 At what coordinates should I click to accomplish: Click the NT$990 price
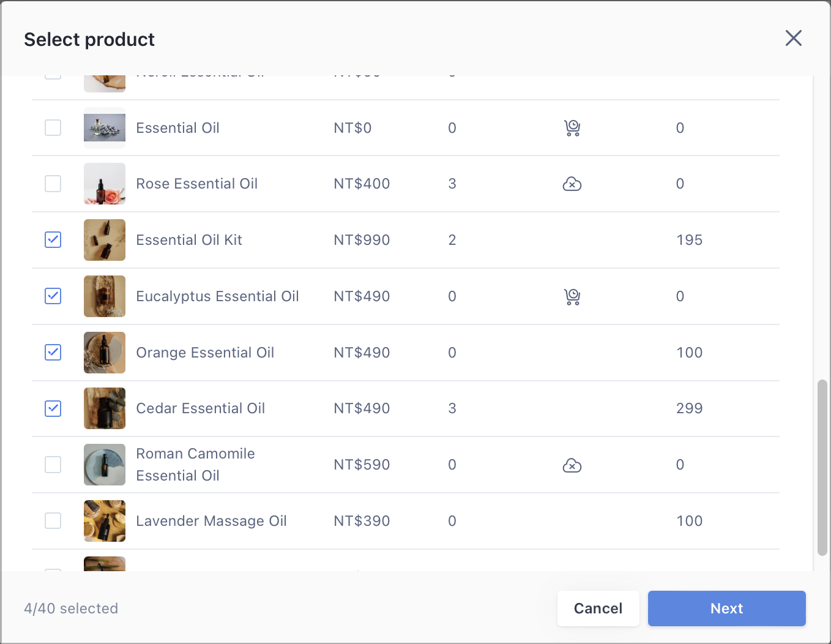362,240
